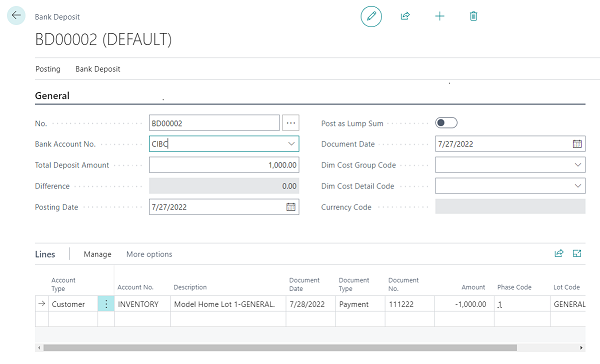
Task: Click the Account No. column header
Action: [135, 287]
